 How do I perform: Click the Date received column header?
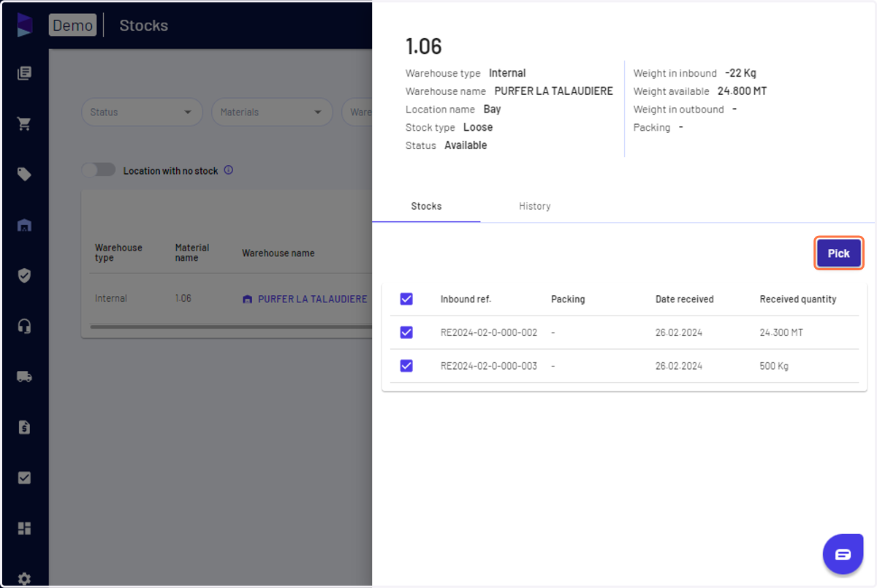coord(685,299)
